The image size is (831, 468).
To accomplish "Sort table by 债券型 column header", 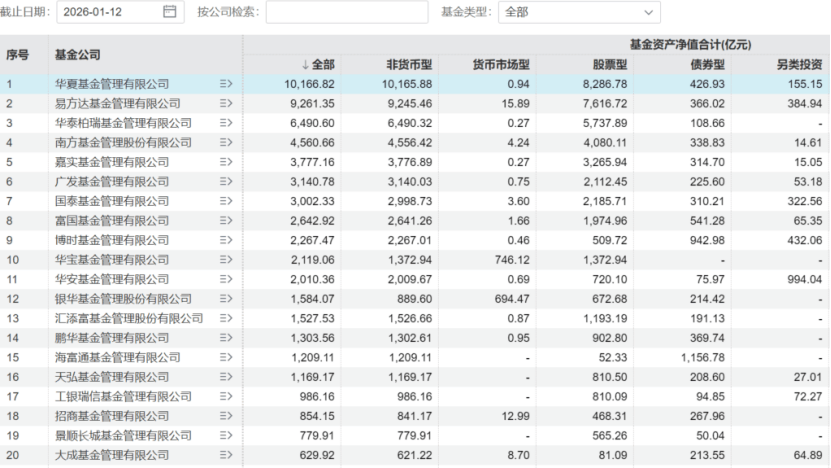I will point(708,64).
